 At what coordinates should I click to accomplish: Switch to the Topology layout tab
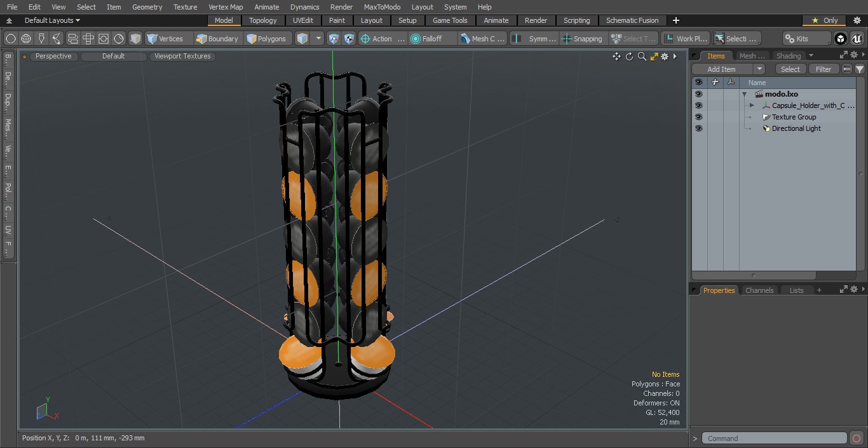click(263, 20)
